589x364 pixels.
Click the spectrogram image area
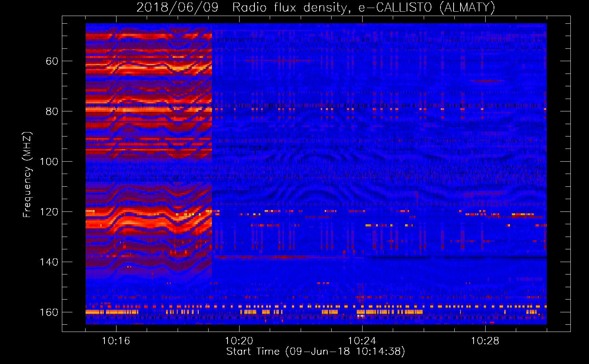(x=316, y=174)
